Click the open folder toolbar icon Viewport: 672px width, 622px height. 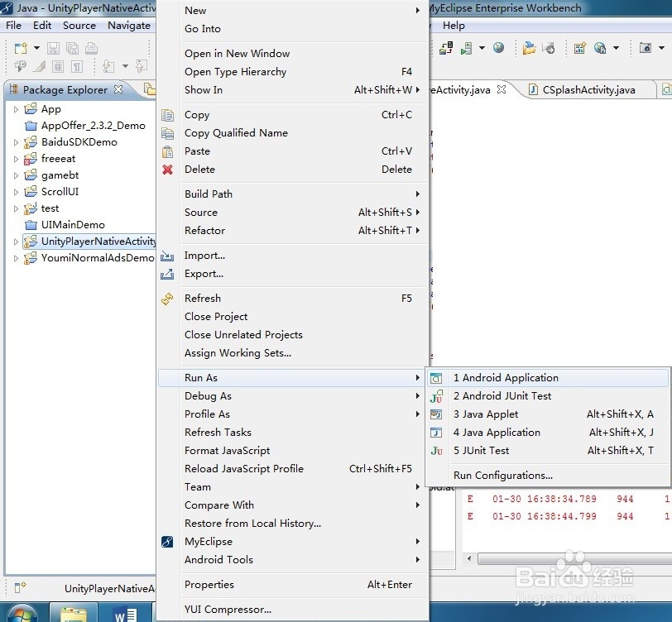coord(529,48)
